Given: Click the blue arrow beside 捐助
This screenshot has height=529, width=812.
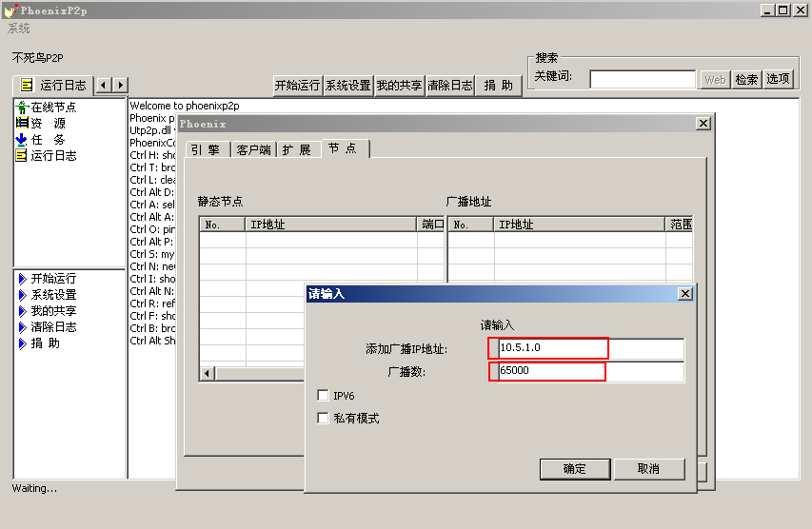Looking at the screenshot, I should coord(22,343).
